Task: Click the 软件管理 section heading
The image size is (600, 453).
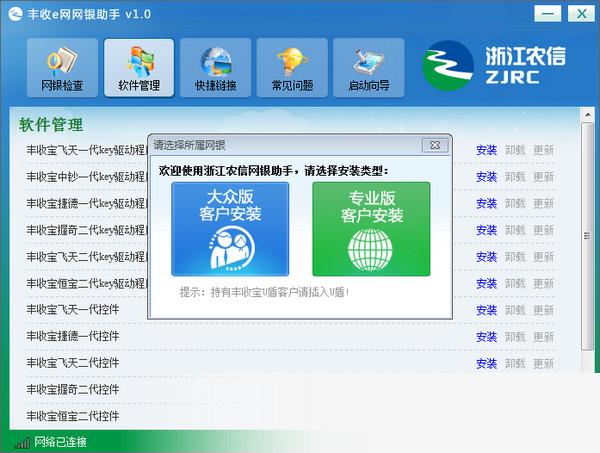Action: pos(51,125)
